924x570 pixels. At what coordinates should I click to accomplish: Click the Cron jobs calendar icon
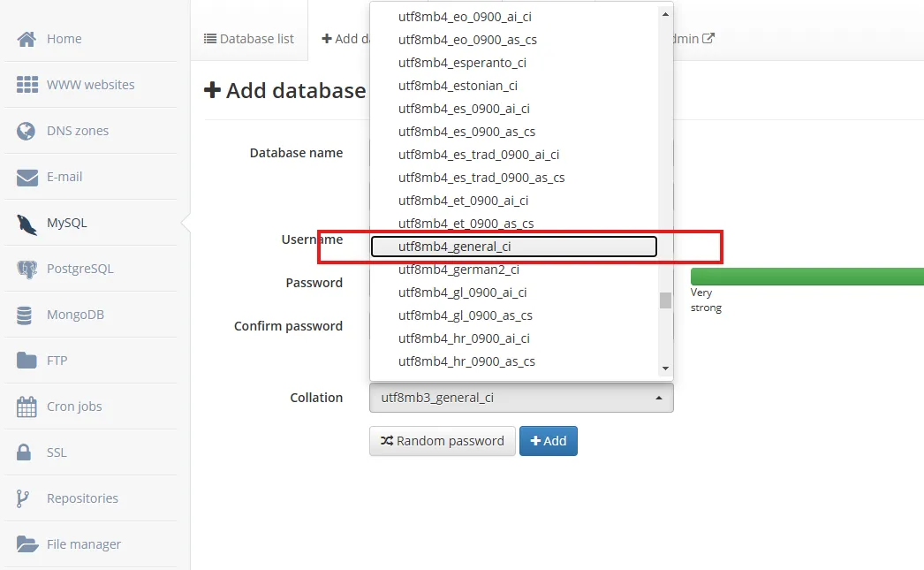point(27,407)
